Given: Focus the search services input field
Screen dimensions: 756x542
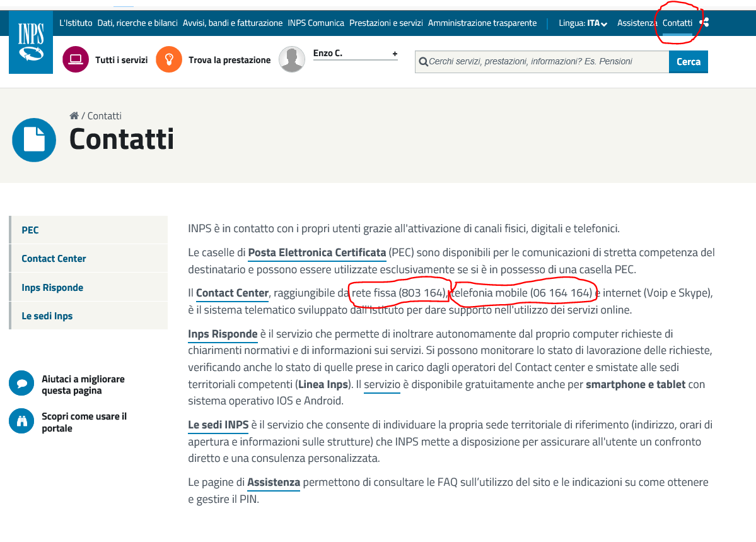Looking at the screenshot, I should pyautogui.click(x=542, y=62).
